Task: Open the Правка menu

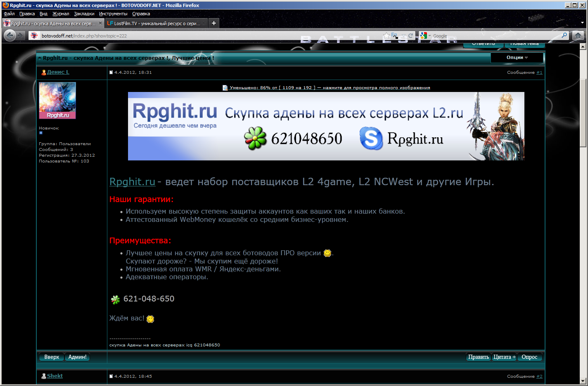Action: click(x=27, y=14)
